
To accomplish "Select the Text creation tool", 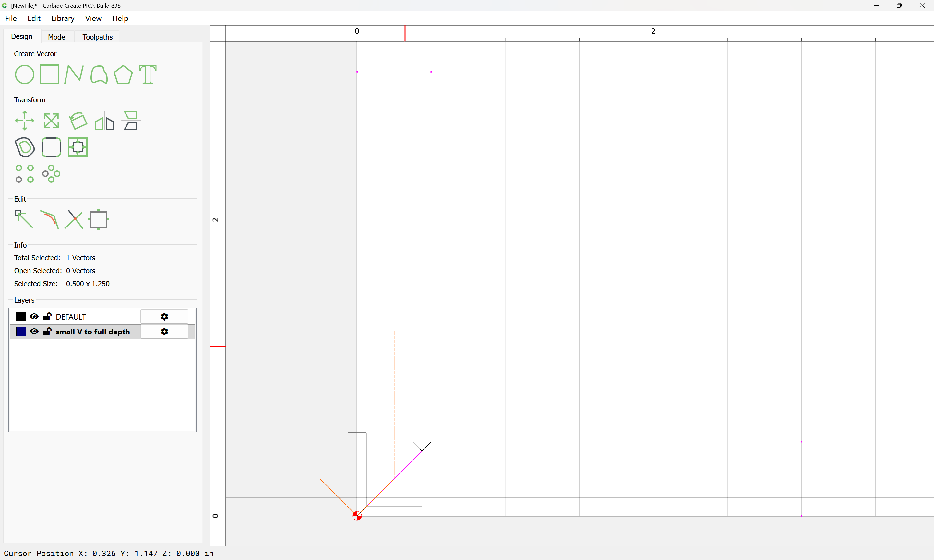I will pos(148,74).
